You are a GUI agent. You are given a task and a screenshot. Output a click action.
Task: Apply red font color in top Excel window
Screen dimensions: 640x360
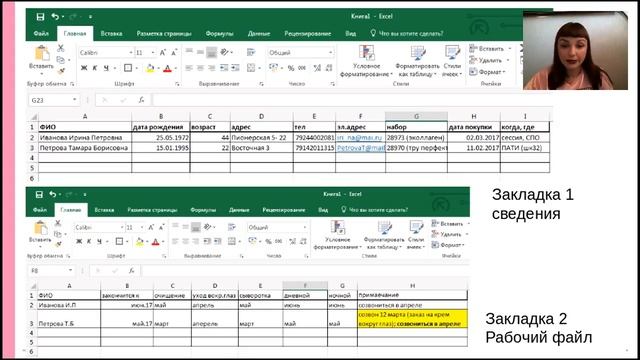(x=167, y=68)
